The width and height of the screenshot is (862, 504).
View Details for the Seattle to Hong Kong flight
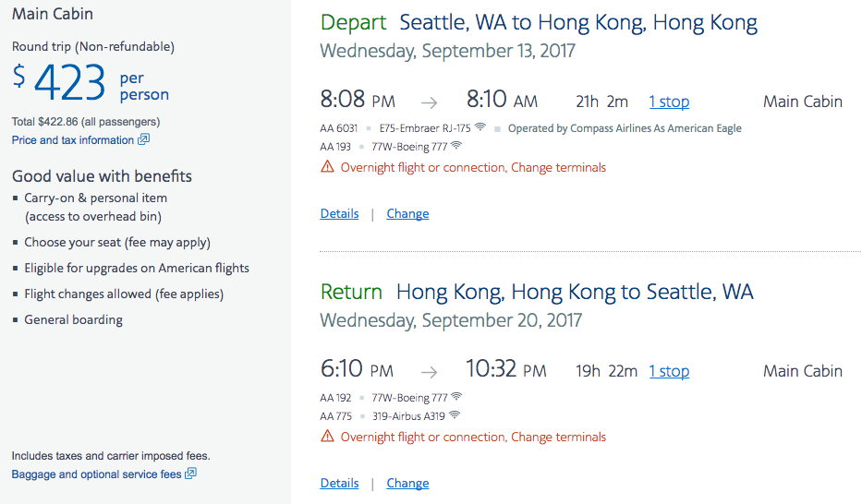click(x=339, y=213)
